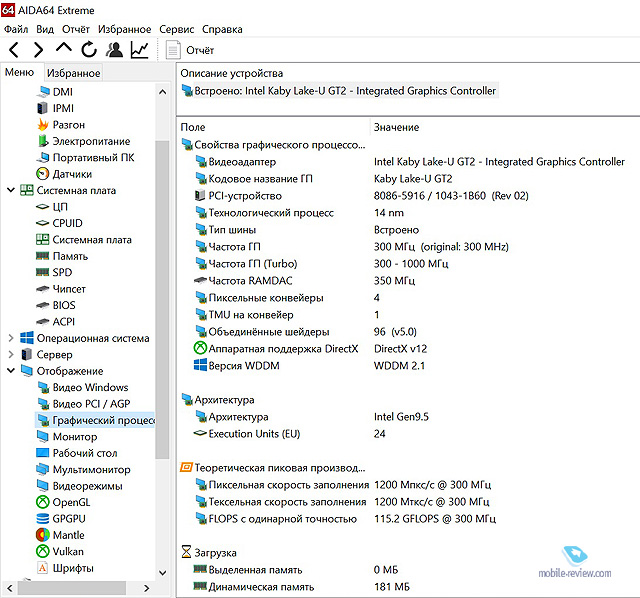The image size is (640, 598).
Task: Click the Back navigation arrow
Action: tap(14, 50)
